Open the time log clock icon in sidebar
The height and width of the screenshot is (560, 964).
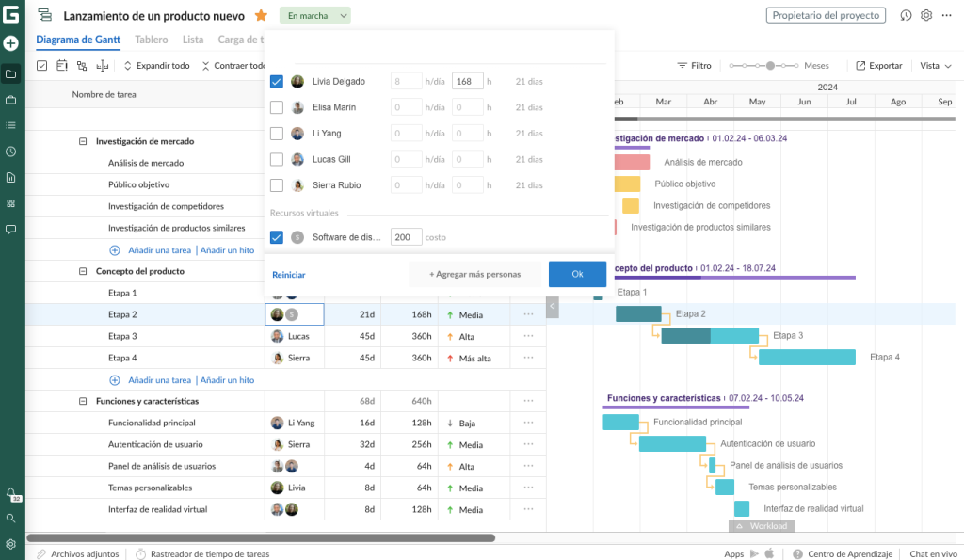pyautogui.click(x=11, y=152)
